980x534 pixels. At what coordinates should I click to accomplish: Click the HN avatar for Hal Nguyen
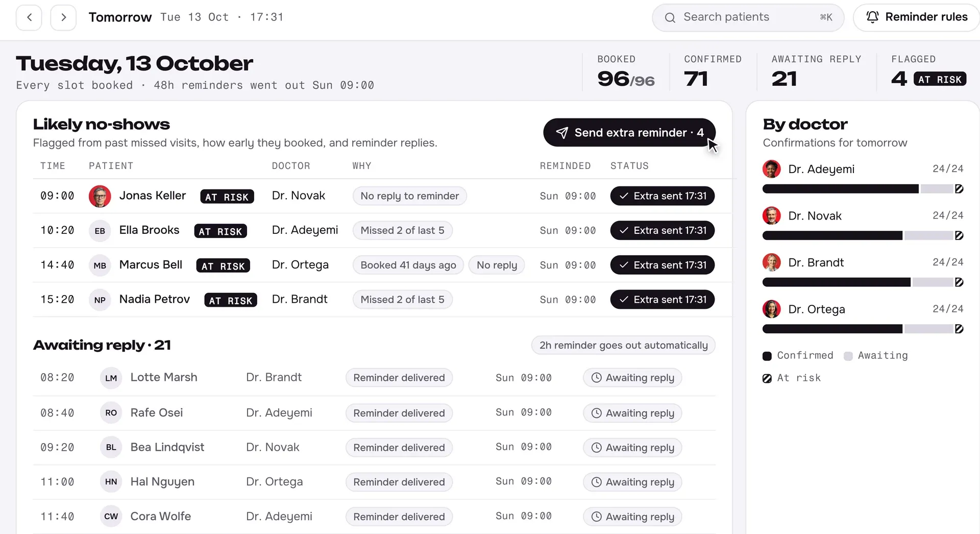[x=111, y=482]
